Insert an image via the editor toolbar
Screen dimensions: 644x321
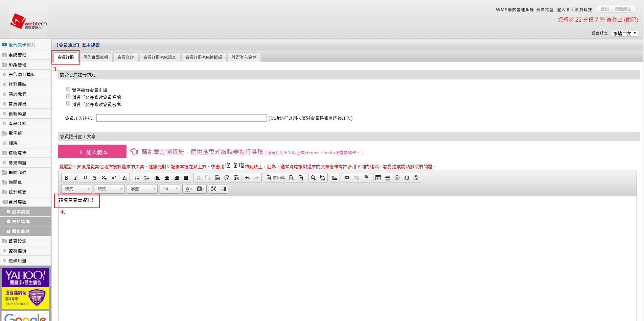coord(335,178)
